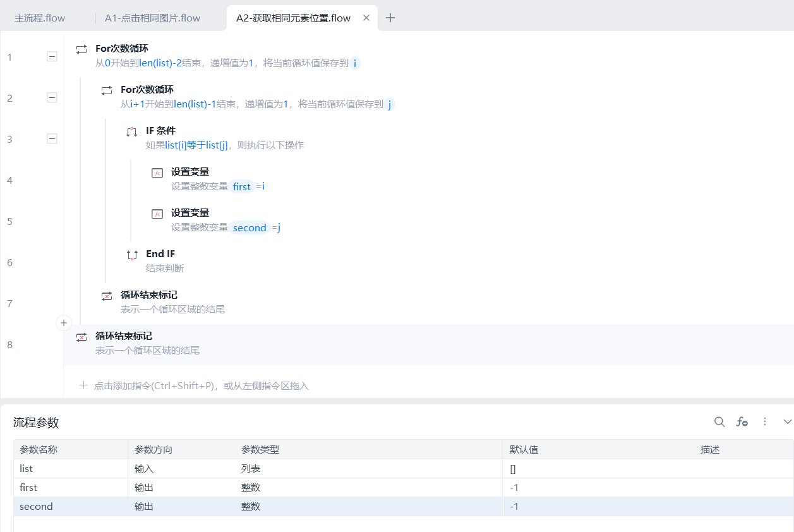Click the len(list)-1 expression in line 2

[x=195, y=104]
